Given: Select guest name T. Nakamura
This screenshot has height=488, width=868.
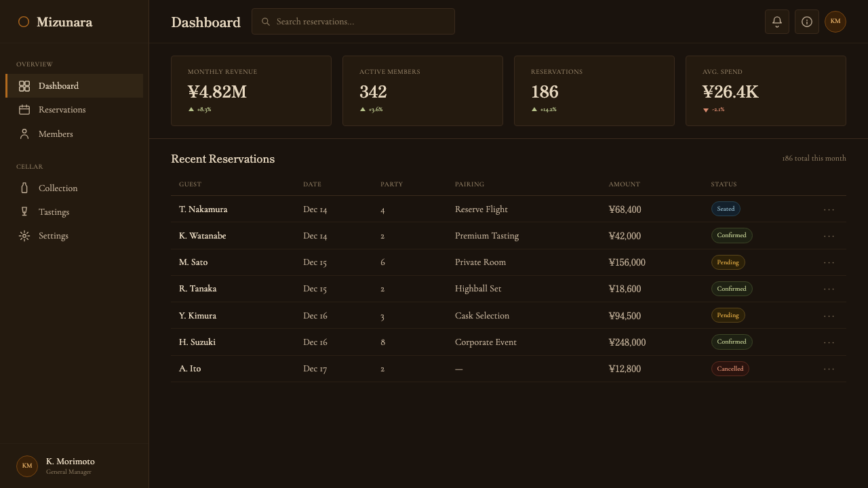Looking at the screenshot, I should click(x=203, y=209).
